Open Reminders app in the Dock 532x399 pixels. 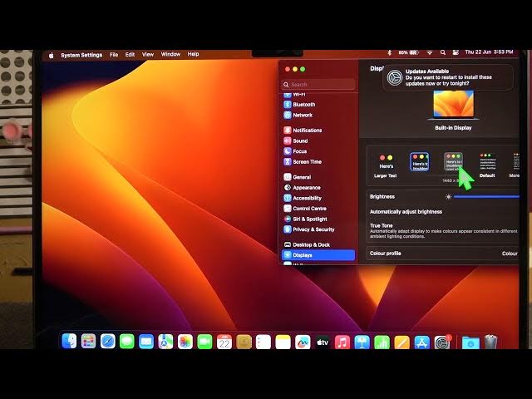[x=264, y=342]
